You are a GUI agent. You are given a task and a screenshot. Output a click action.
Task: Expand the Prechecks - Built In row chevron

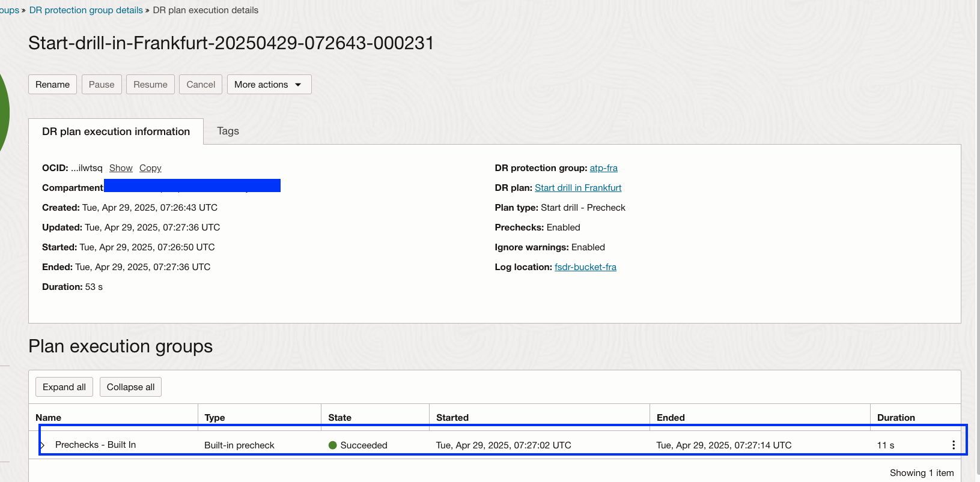point(43,445)
